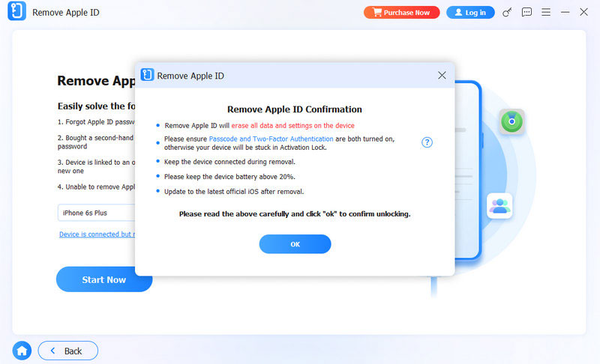Click the dialog's small app logo icon
This screenshot has width=600, height=364.
[x=147, y=75]
